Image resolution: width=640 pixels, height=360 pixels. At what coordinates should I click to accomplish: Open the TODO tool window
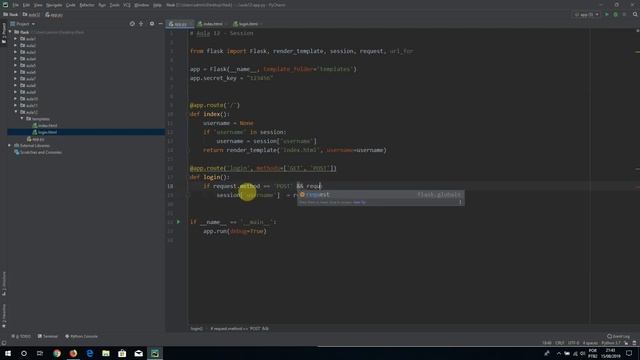22,336
